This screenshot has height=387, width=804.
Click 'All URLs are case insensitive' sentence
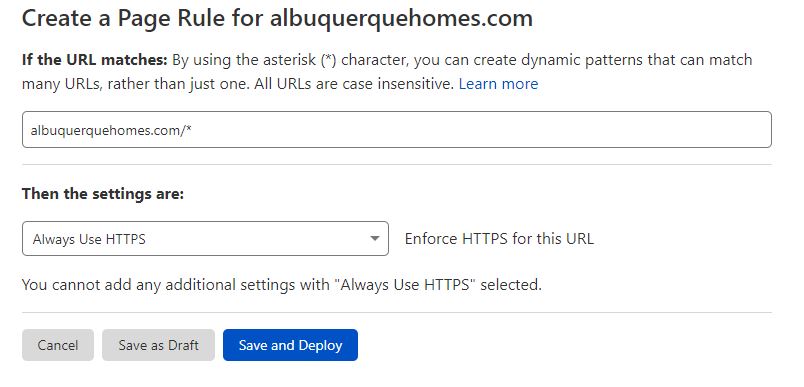[354, 84]
